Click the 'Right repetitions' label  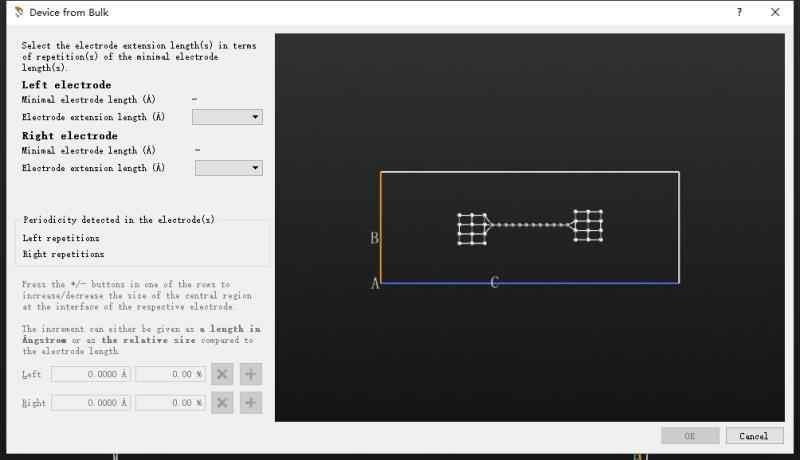(63, 254)
